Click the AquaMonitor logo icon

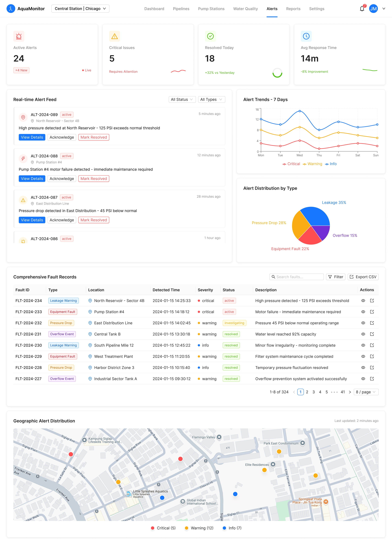11,9
